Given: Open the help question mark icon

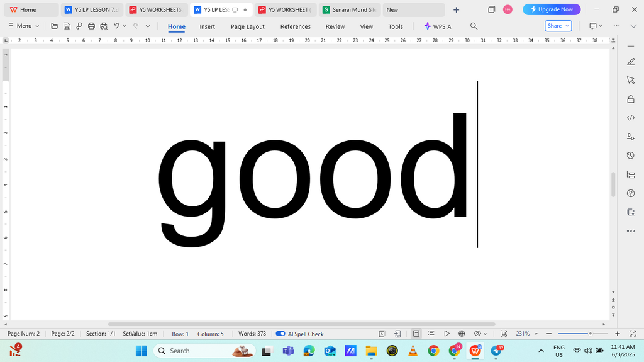Looking at the screenshot, I should click(631, 193).
